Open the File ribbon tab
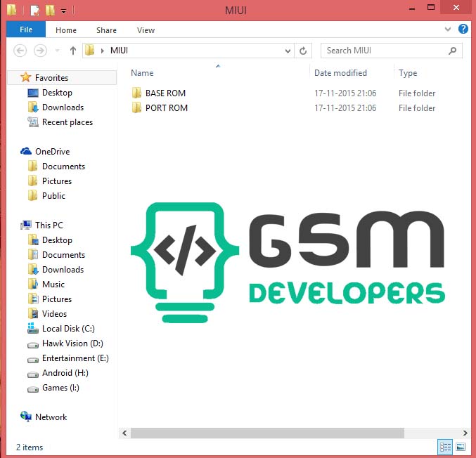This screenshot has width=476, height=458. tap(26, 30)
